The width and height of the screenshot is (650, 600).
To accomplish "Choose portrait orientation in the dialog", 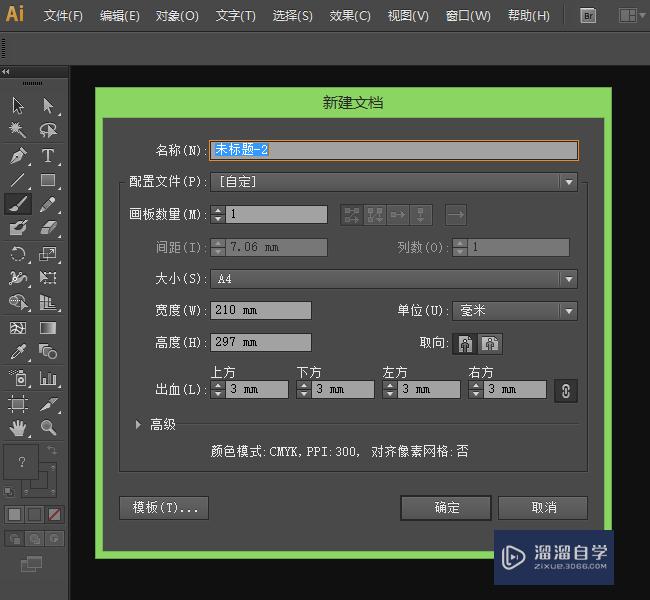I will 465,344.
